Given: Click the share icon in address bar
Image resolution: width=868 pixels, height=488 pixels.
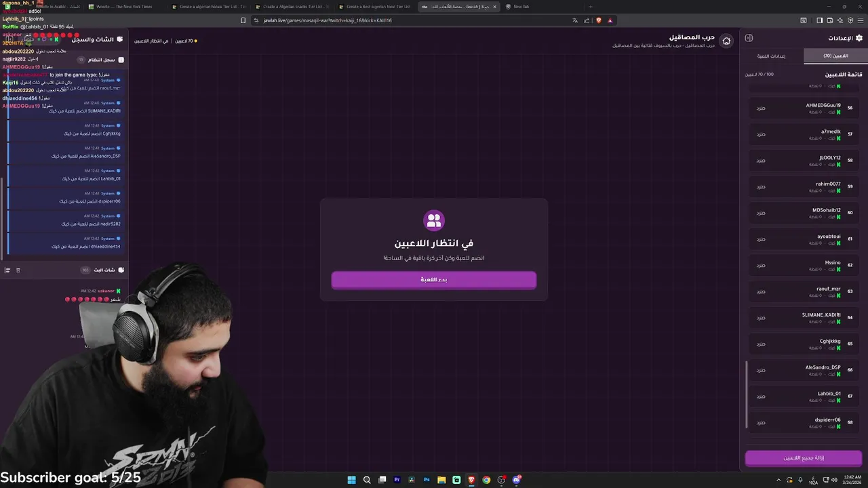Looking at the screenshot, I should click(x=587, y=20).
